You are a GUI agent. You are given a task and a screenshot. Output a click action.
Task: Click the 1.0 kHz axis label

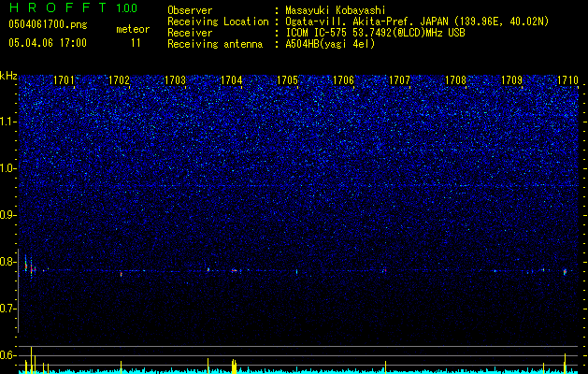8,168
